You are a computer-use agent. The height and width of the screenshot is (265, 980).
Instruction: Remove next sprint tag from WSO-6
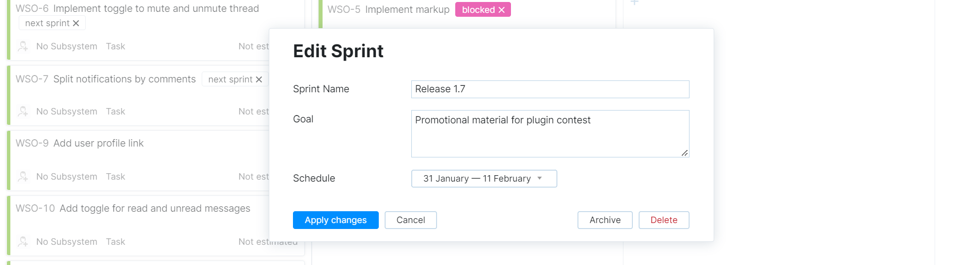click(x=76, y=23)
